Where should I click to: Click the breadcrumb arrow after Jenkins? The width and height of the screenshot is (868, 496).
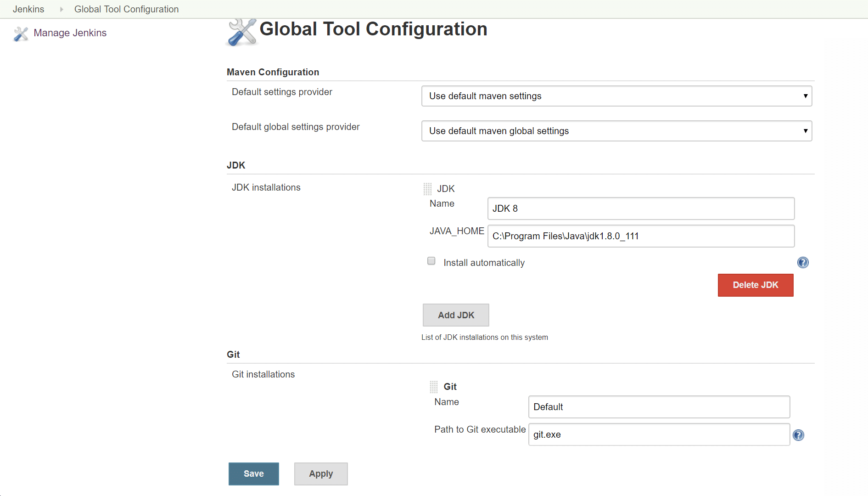[61, 9]
